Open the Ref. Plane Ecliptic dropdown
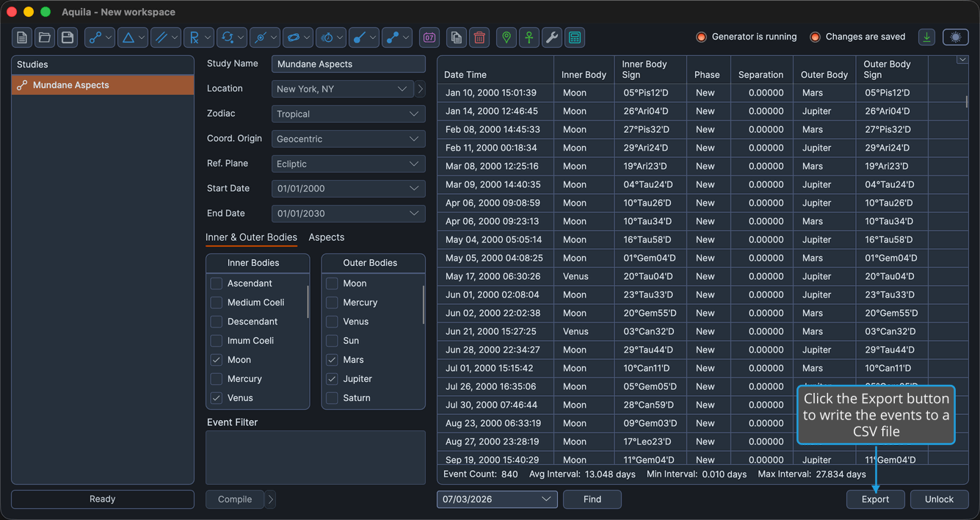This screenshot has height=520, width=980. [x=348, y=164]
